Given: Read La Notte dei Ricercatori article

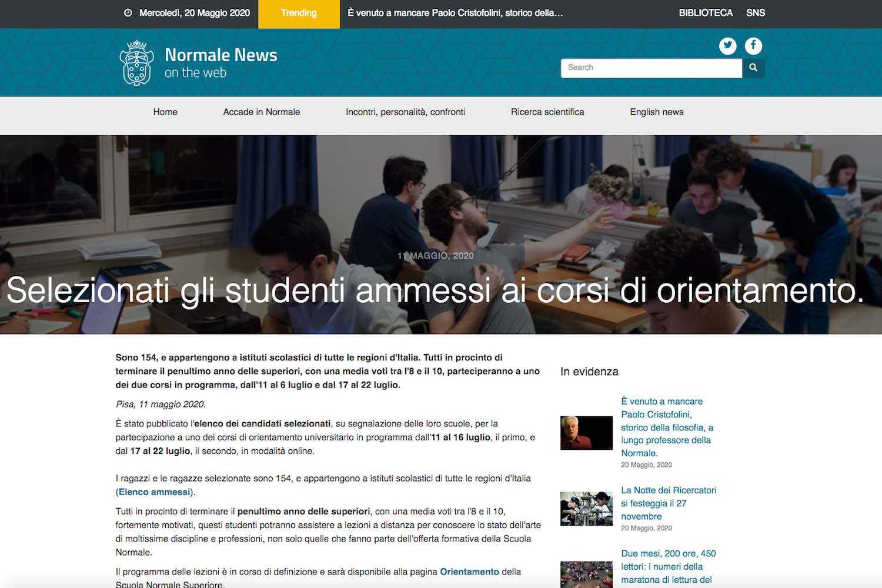Looking at the screenshot, I should point(668,503).
